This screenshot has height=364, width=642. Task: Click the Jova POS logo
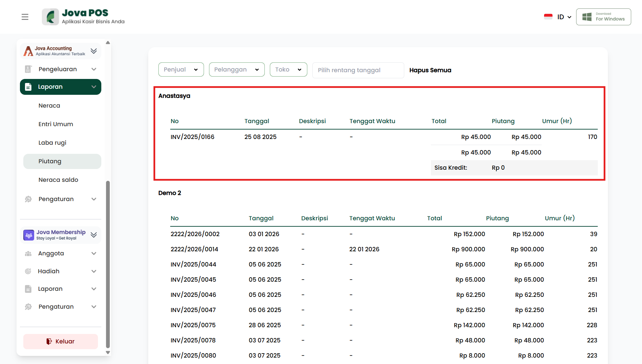tap(50, 17)
